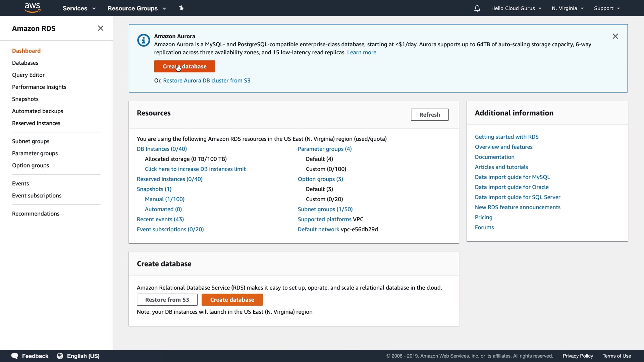Dismiss the Amazon Aurora info banner
The image size is (644, 362).
point(615,36)
